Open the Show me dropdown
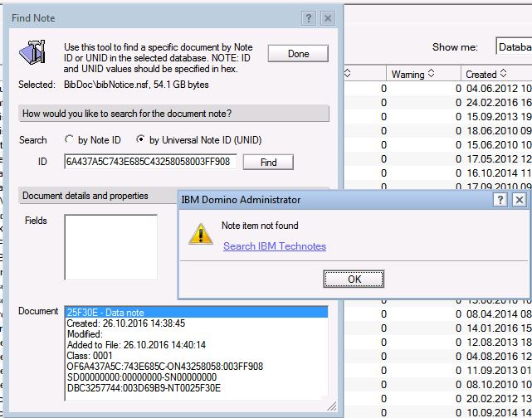The width and height of the screenshot is (532, 418). point(513,47)
